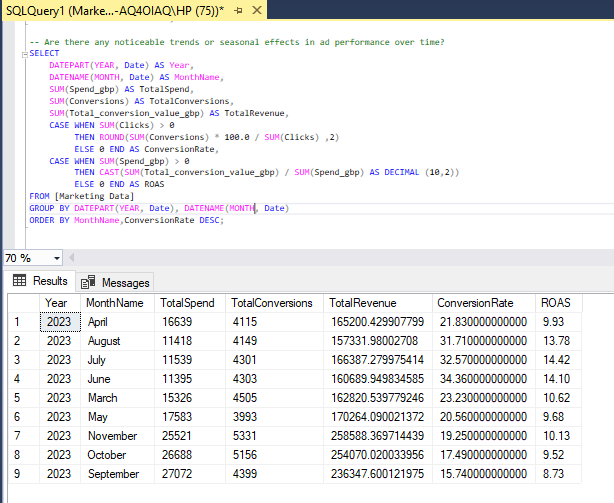Click the July month cell

tap(117, 360)
